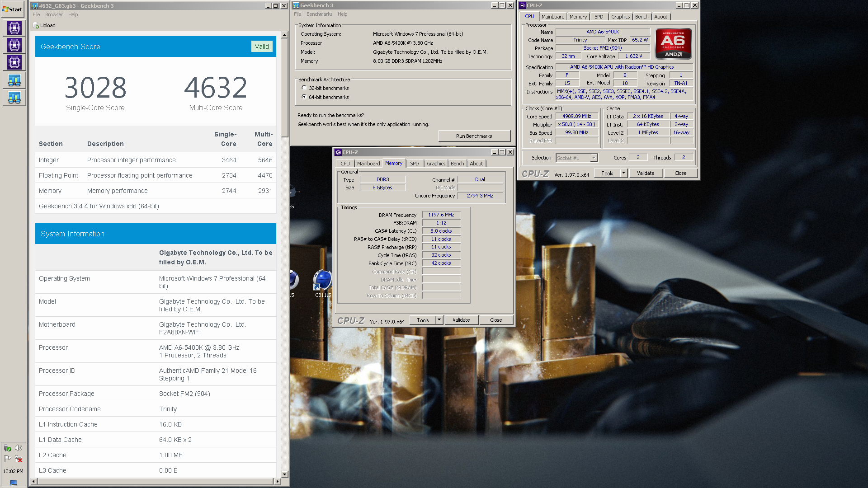Screen dimensions: 868x488
Task: Click Validate in the Memory tab window
Action: 461,320
